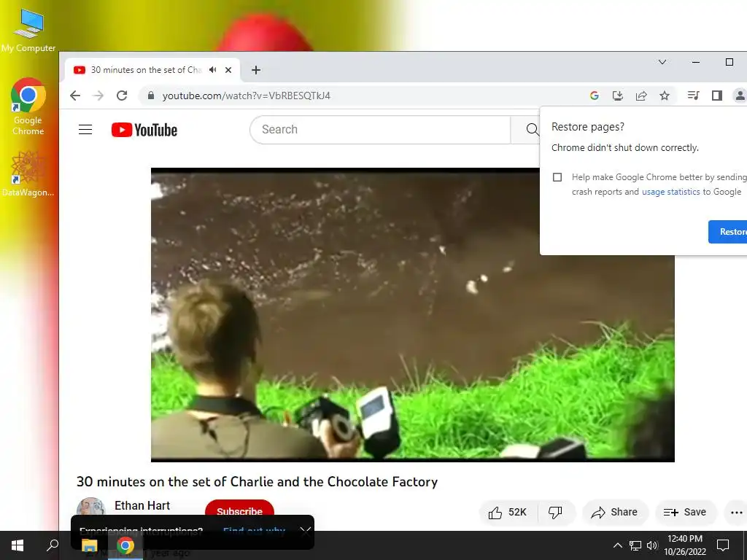Show hidden system tray icons
The height and width of the screenshot is (560, 747).
pyautogui.click(x=617, y=545)
